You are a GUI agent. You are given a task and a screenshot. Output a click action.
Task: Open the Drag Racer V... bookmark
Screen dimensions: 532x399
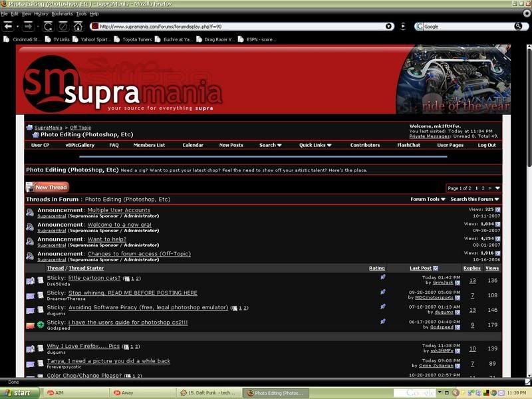coord(215,39)
